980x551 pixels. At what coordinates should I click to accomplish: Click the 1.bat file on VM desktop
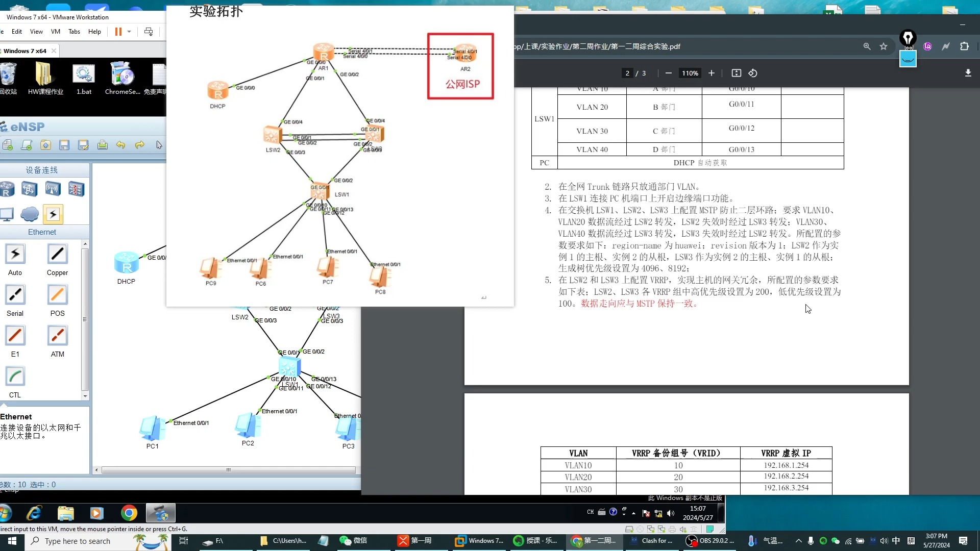(x=84, y=78)
